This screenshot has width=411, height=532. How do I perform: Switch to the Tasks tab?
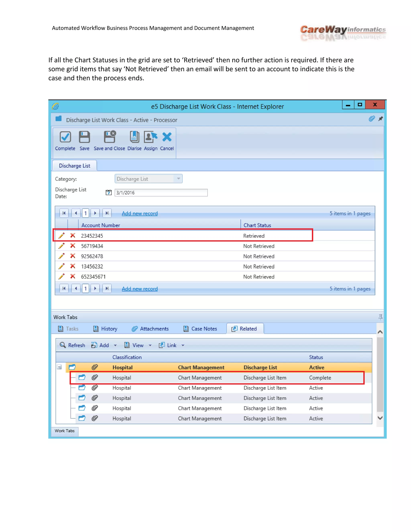click(68, 329)
